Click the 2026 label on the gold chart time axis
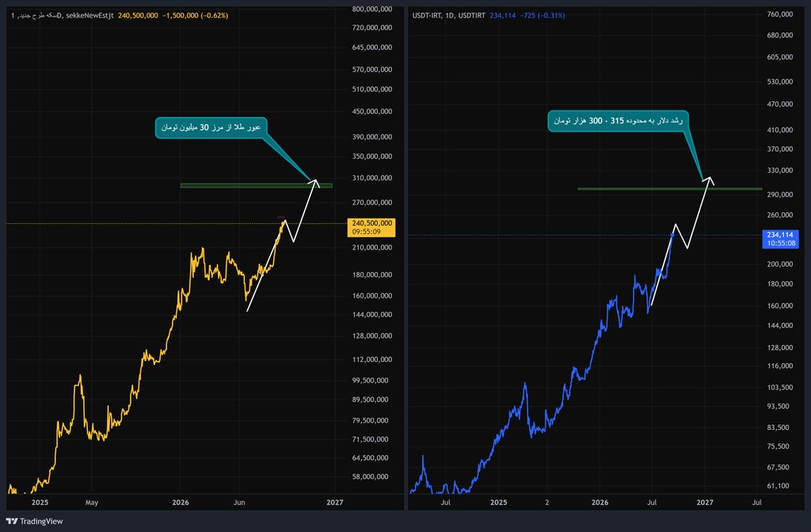811x532 pixels. (x=181, y=503)
